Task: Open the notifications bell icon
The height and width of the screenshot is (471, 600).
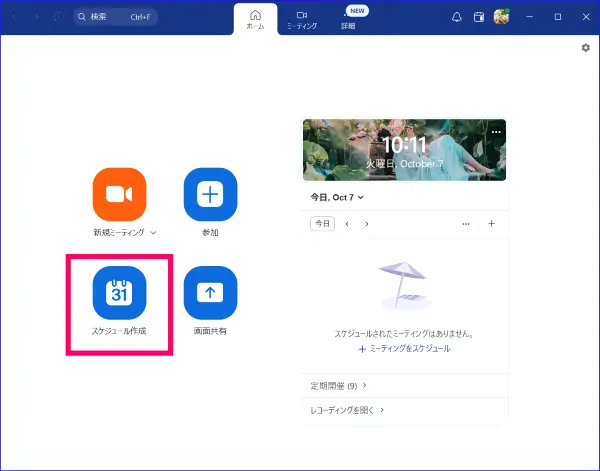Action: [457, 17]
